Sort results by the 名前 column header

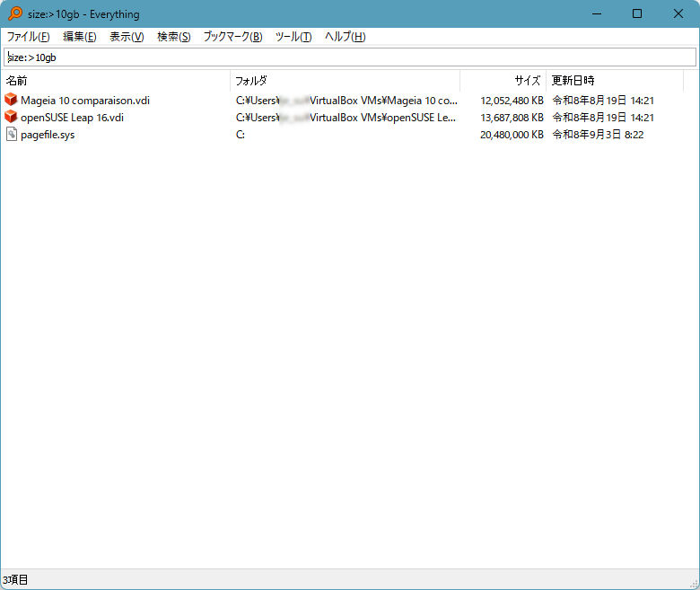[x=116, y=81]
